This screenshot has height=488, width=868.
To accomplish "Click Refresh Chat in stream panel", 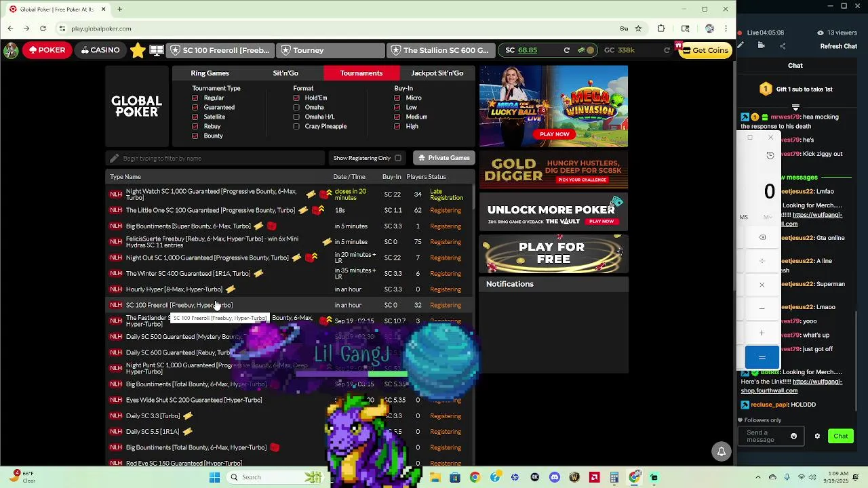I will (838, 46).
